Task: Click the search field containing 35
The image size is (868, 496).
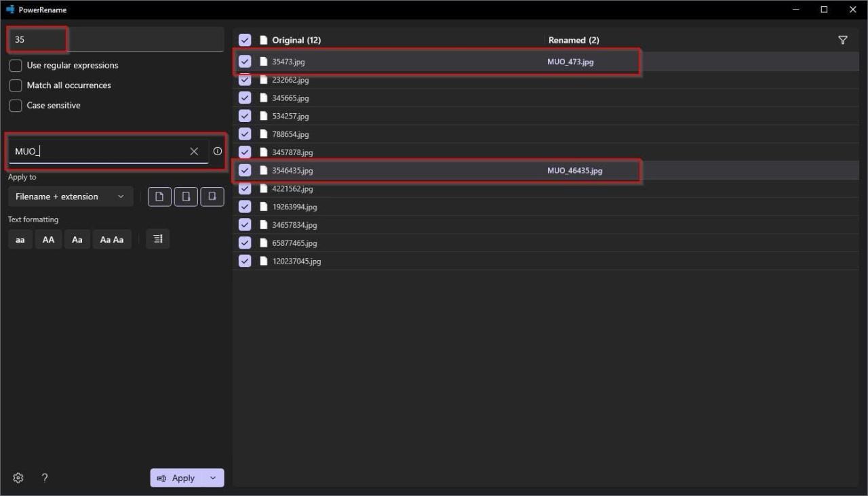Action: (x=116, y=39)
